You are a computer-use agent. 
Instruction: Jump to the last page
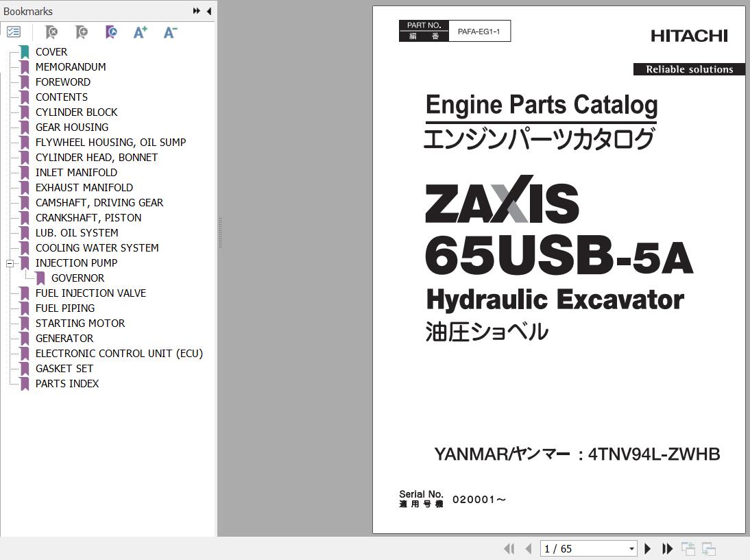(667, 548)
